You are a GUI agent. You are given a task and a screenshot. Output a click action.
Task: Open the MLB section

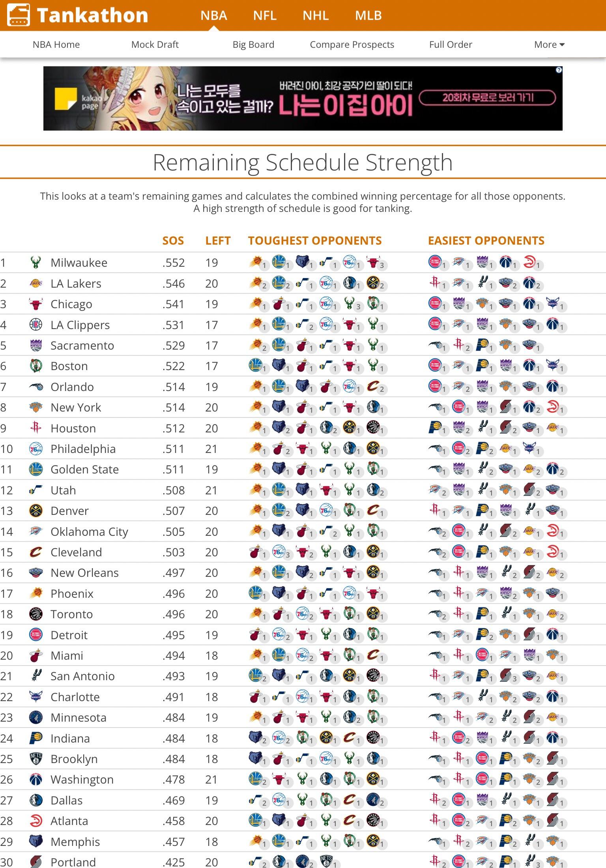click(368, 15)
